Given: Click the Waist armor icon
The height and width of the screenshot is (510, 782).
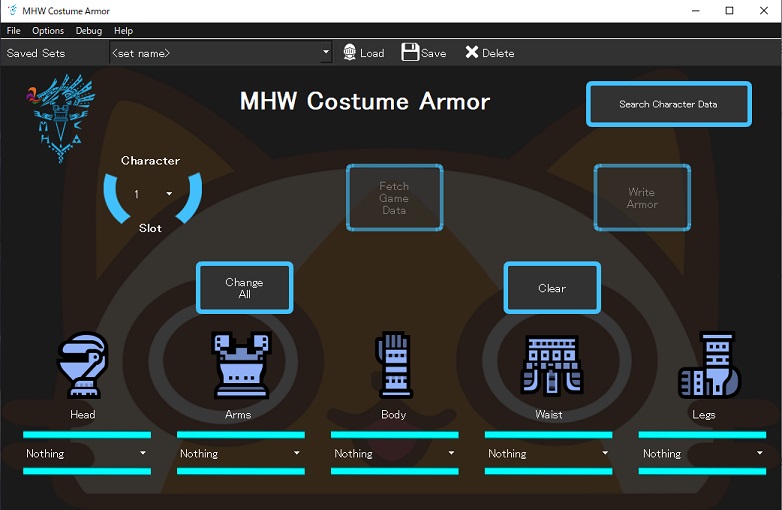Looking at the screenshot, I should (x=552, y=365).
